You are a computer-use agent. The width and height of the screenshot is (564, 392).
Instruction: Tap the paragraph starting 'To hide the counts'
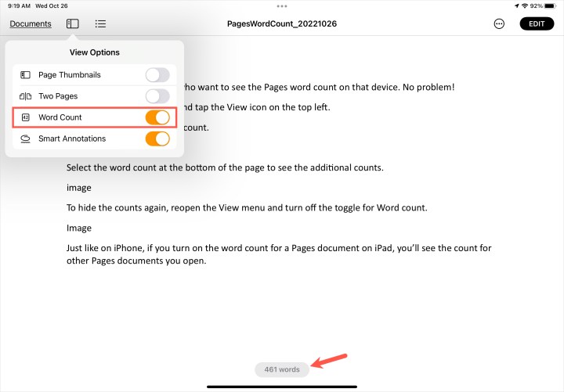[247, 208]
